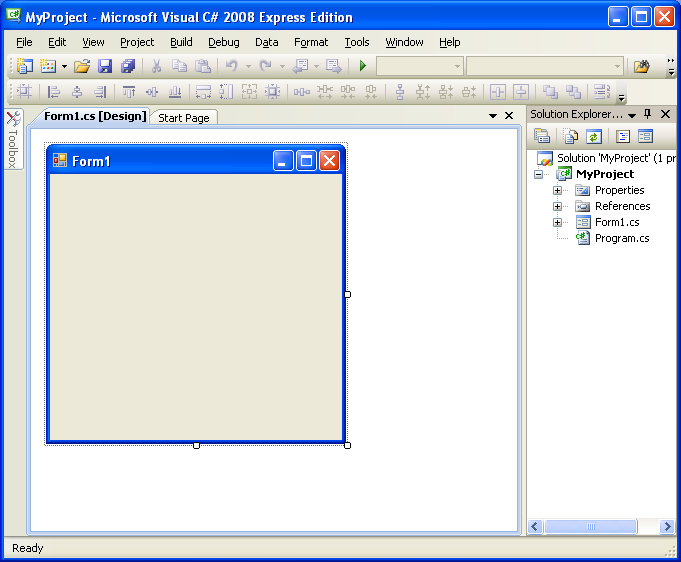Click the green Start Debugging arrow
The image size is (681, 562).
click(x=363, y=66)
